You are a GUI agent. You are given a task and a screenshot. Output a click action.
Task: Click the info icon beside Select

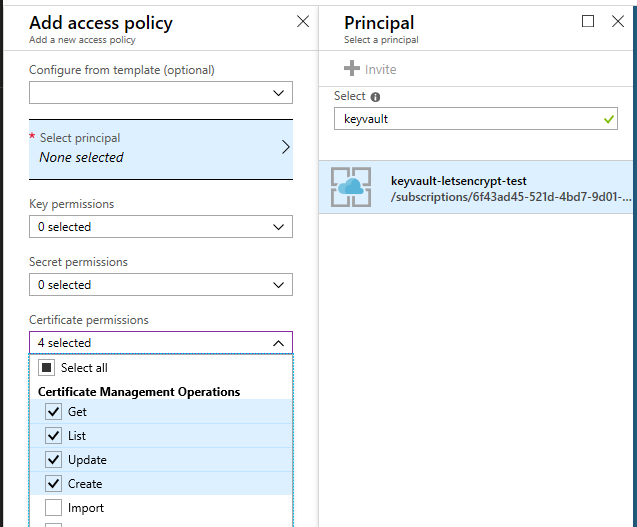coord(375,97)
